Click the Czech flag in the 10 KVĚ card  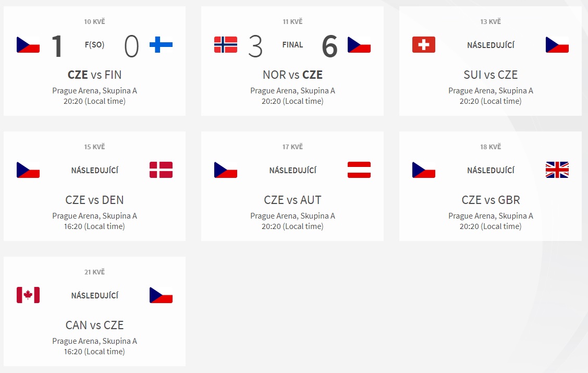(x=28, y=45)
